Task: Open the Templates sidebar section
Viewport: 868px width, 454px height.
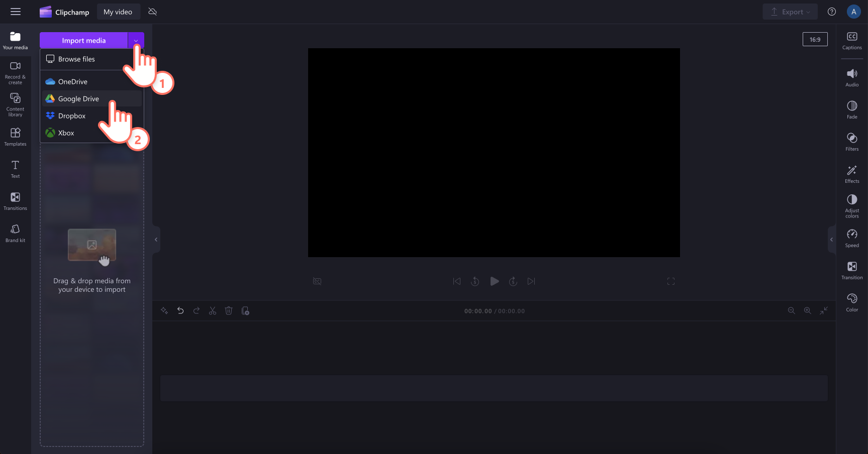Action: click(15, 136)
